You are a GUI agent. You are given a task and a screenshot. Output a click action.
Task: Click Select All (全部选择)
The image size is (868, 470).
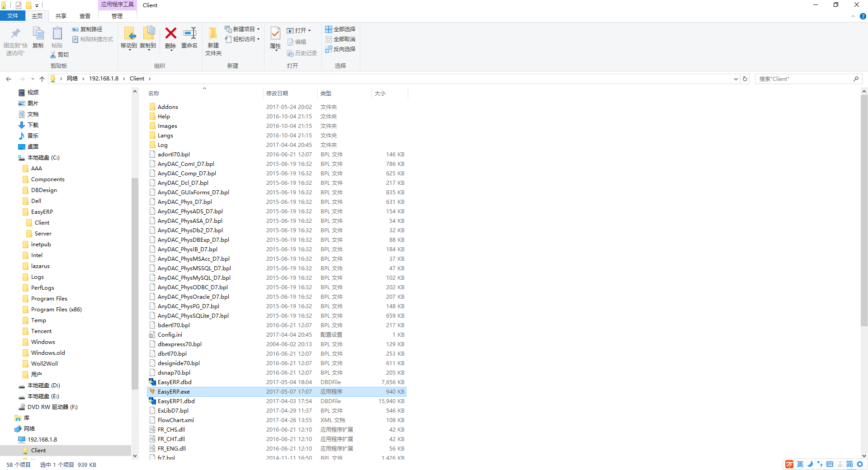click(340, 29)
